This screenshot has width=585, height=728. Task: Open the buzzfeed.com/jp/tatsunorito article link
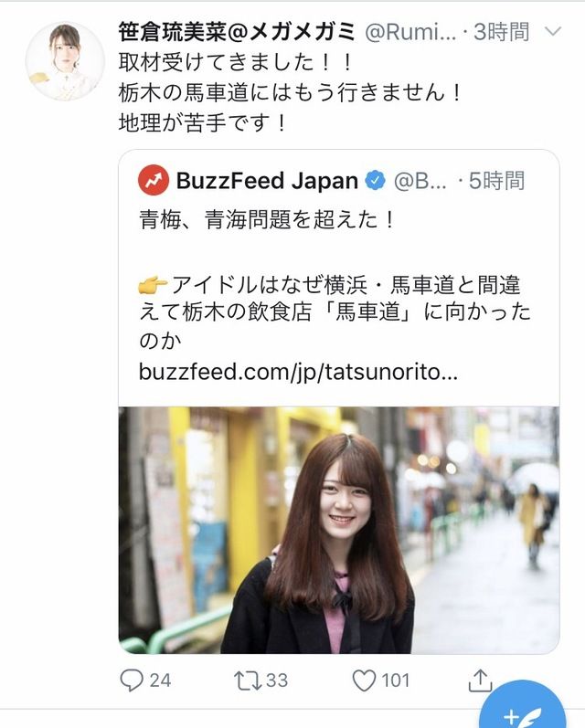pyautogui.click(x=298, y=372)
